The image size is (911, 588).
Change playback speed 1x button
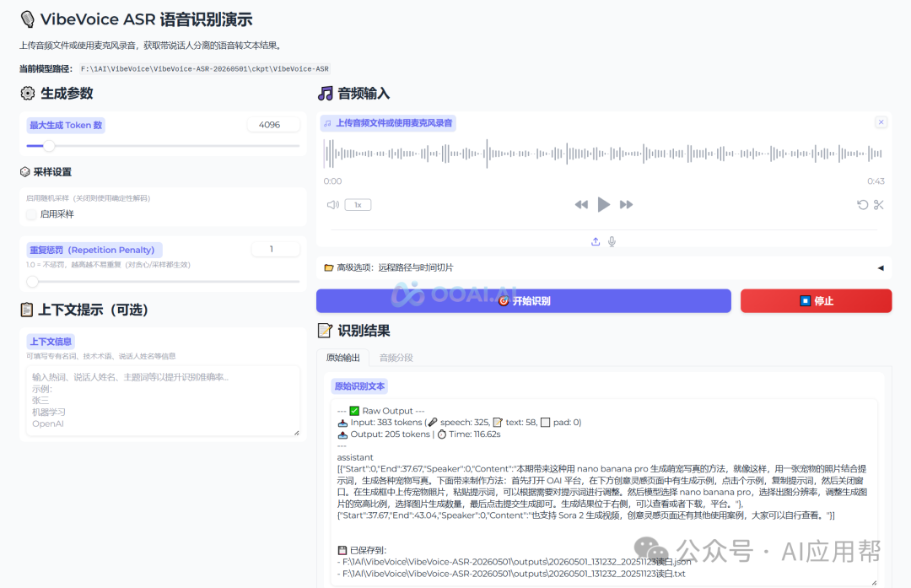[x=358, y=204]
